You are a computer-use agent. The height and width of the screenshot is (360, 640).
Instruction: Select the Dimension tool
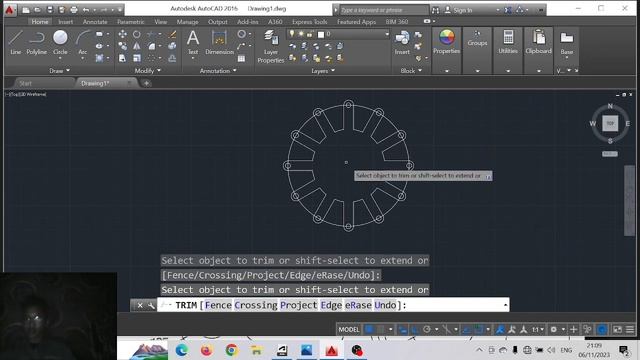[x=219, y=42]
